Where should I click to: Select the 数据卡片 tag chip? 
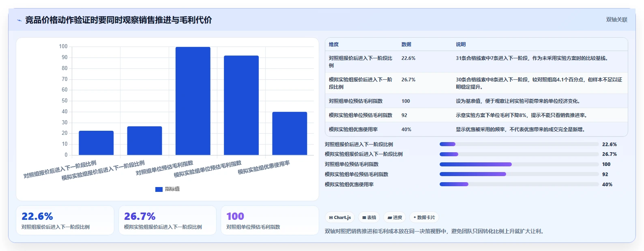(x=424, y=217)
